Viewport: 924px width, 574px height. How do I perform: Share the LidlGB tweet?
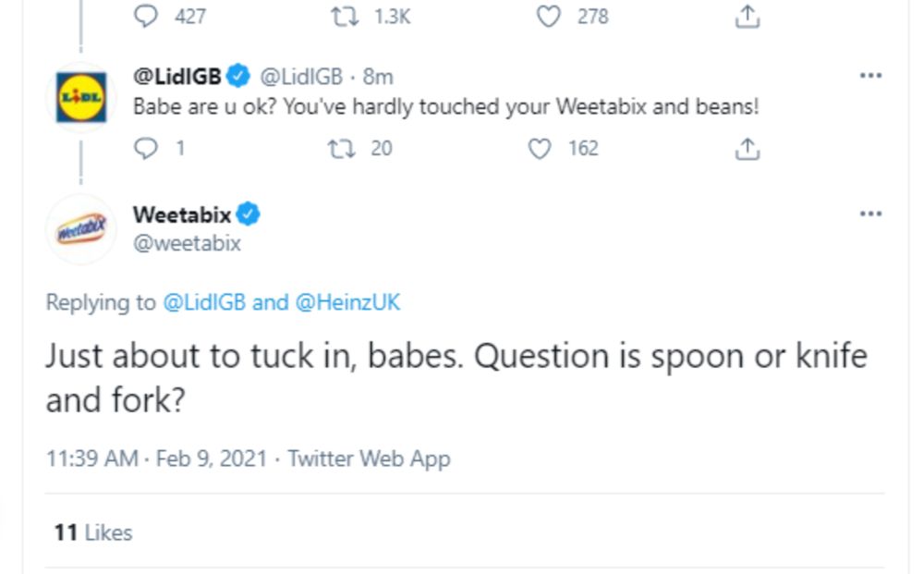click(x=748, y=148)
